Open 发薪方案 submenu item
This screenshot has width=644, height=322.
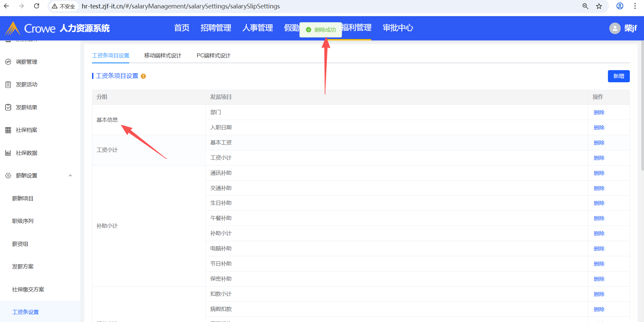coord(23,267)
